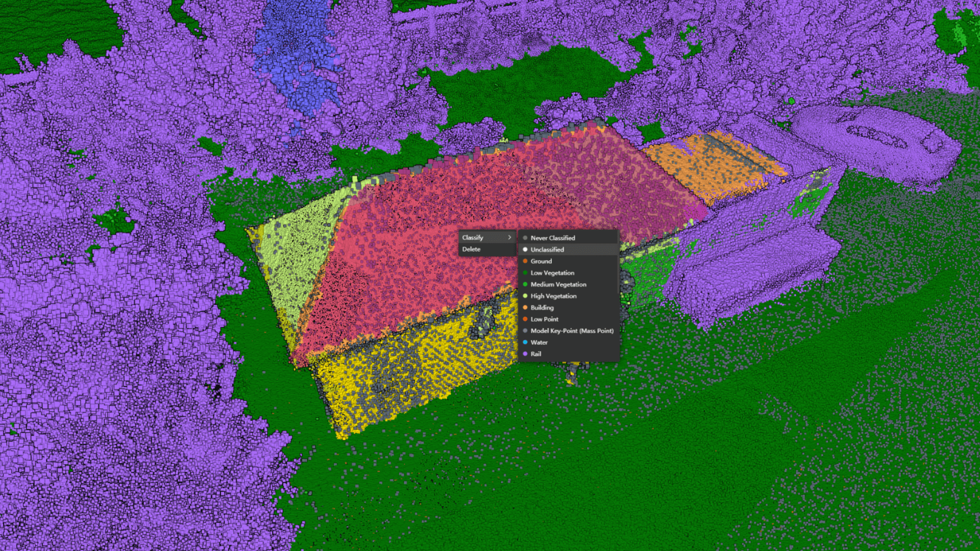Set classification to Rail
The width and height of the screenshot is (980, 551).
coord(536,354)
